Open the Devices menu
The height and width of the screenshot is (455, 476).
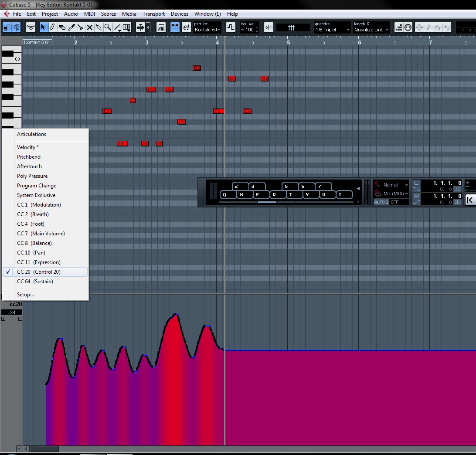180,14
